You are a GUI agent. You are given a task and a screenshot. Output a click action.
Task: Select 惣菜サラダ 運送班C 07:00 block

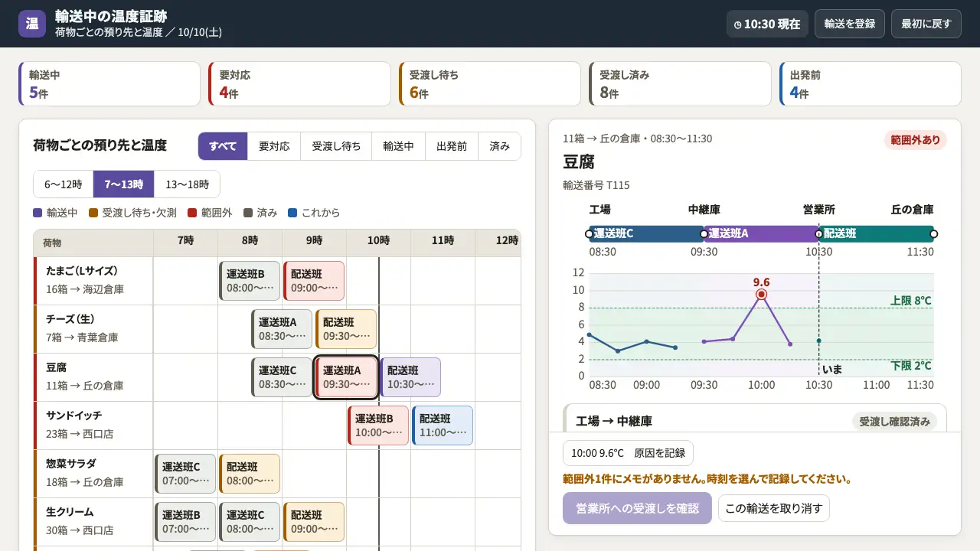tap(185, 474)
